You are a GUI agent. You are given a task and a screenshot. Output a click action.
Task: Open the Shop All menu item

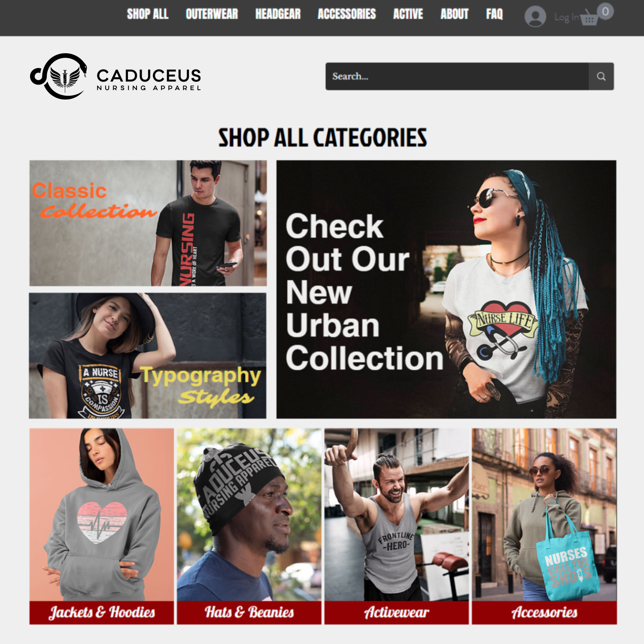pyautogui.click(x=147, y=14)
